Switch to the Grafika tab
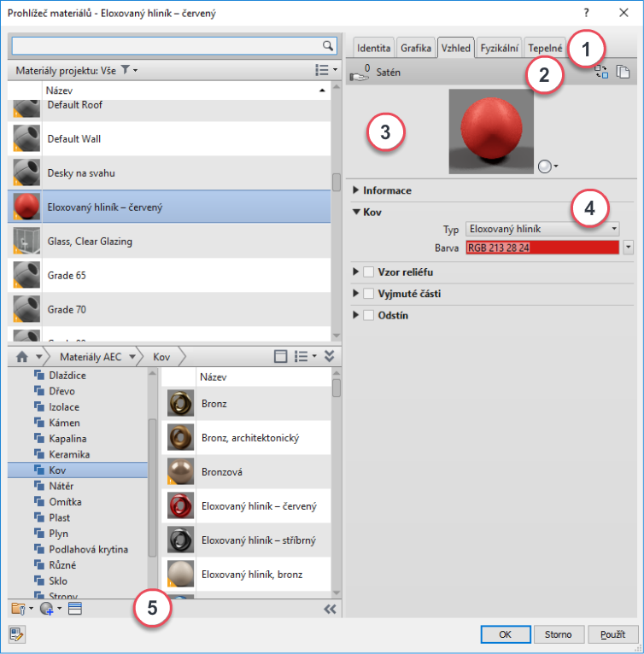Viewport: 644px width, 654px height. point(416,48)
